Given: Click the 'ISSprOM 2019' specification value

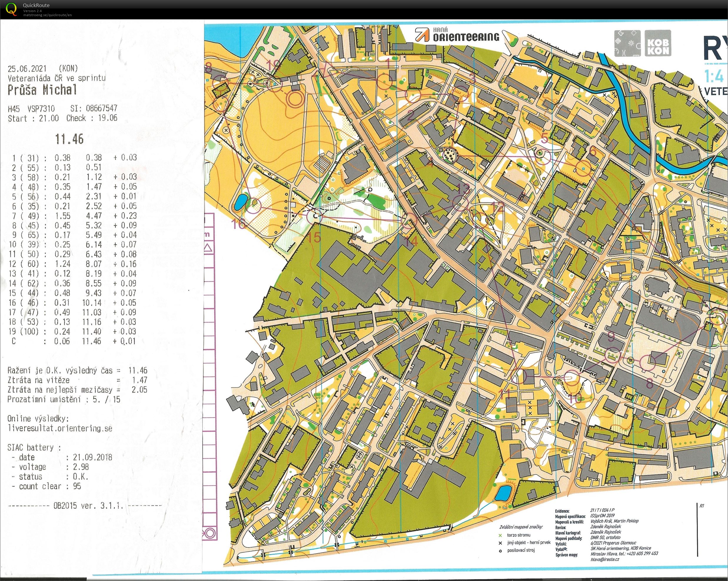Looking at the screenshot, I should coord(602,516).
